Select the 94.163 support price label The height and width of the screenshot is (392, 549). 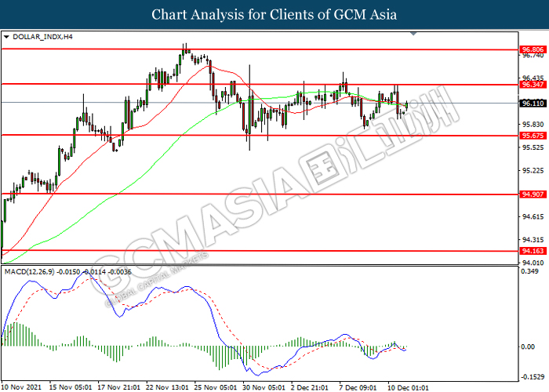[x=533, y=251]
